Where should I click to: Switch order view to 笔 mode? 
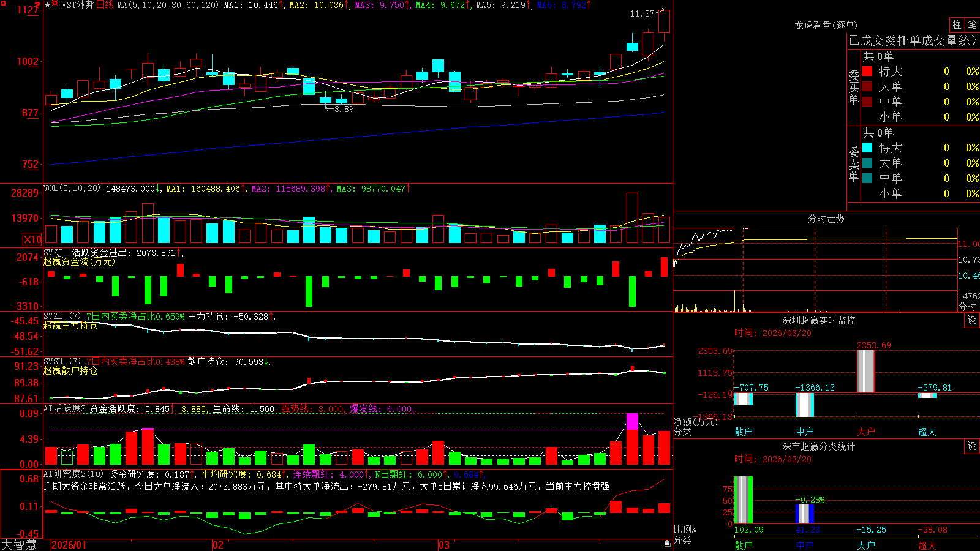pos(973,25)
